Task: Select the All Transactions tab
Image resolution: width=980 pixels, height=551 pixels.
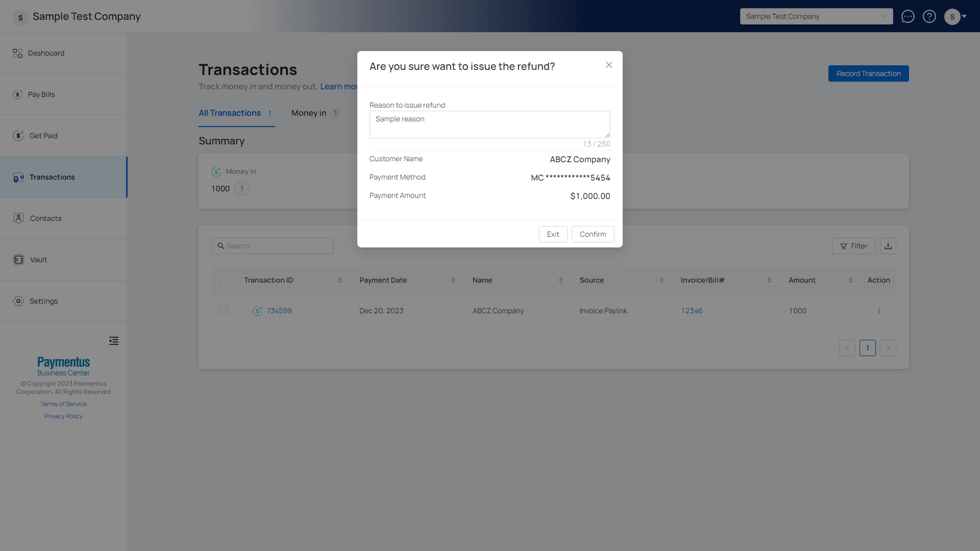Action: pyautogui.click(x=230, y=113)
